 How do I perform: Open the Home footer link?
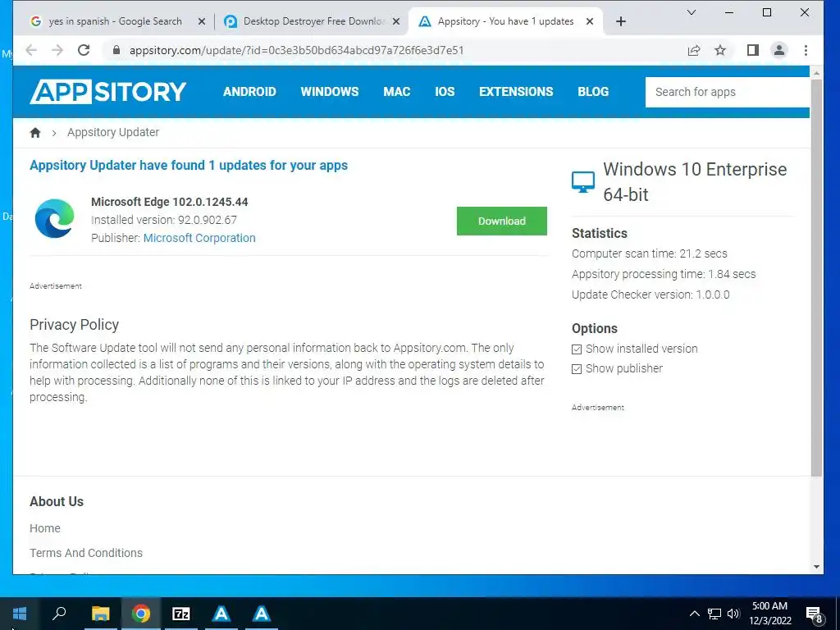pos(45,528)
